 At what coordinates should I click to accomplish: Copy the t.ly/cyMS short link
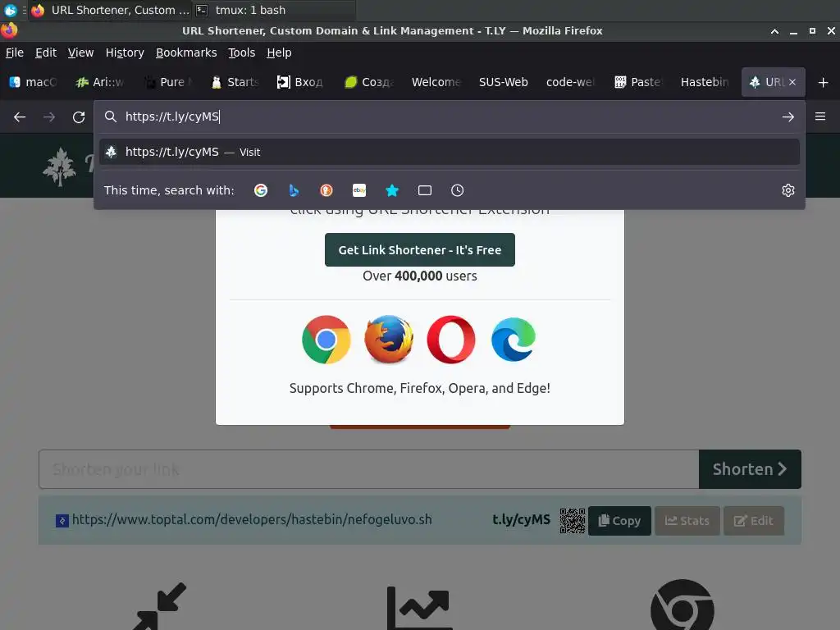619,521
